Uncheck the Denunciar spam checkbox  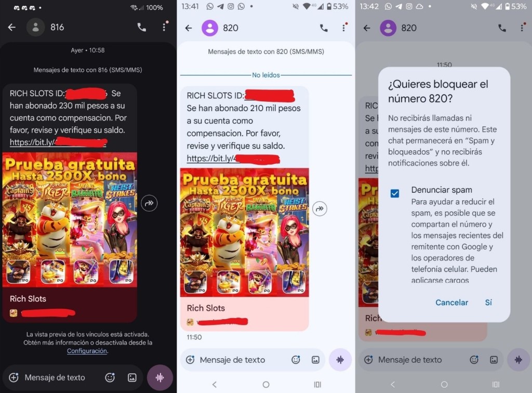(395, 193)
